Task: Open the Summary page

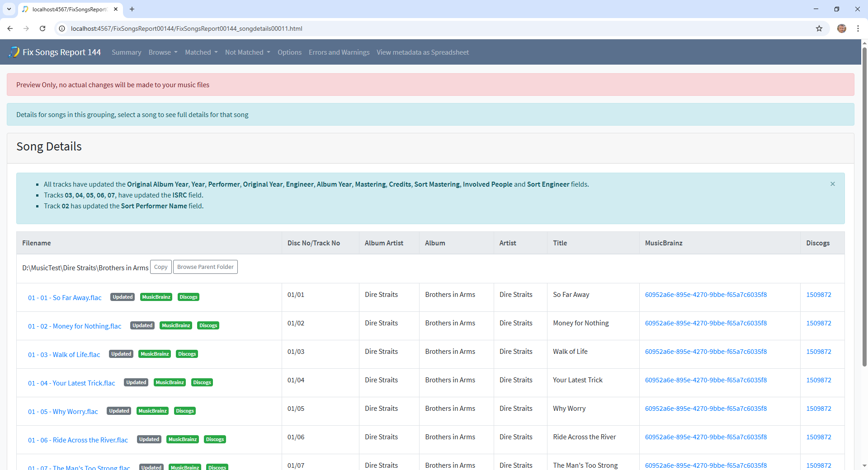Action: pyautogui.click(x=126, y=52)
